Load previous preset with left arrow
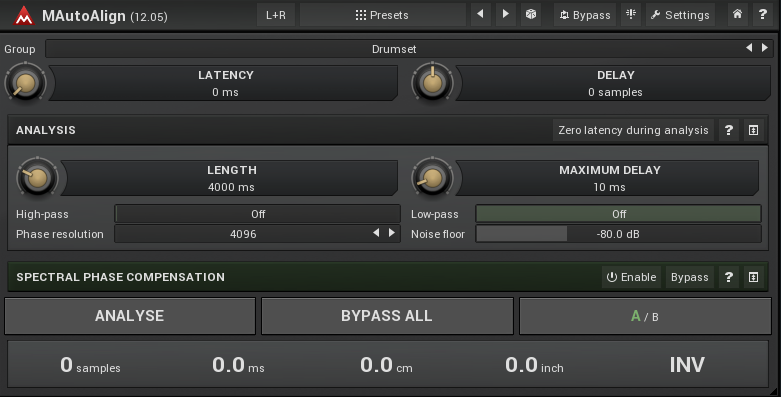The height and width of the screenshot is (397, 781). 480,14
